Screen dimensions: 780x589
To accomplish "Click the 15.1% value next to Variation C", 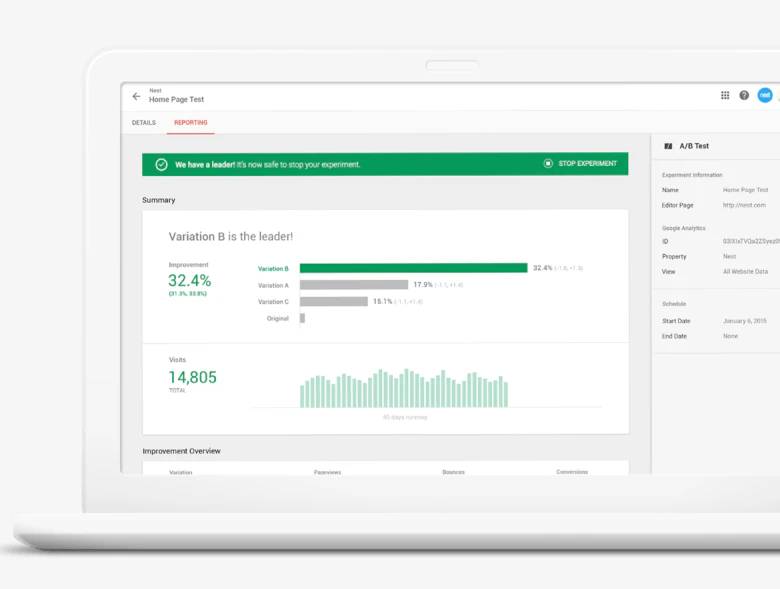I will pos(383,301).
